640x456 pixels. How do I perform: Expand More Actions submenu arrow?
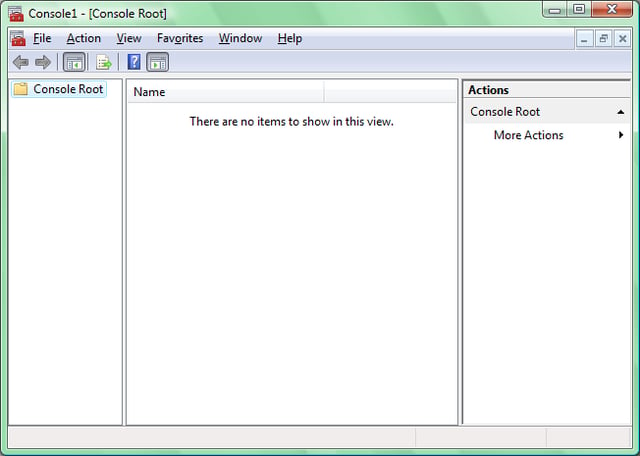click(621, 135)
